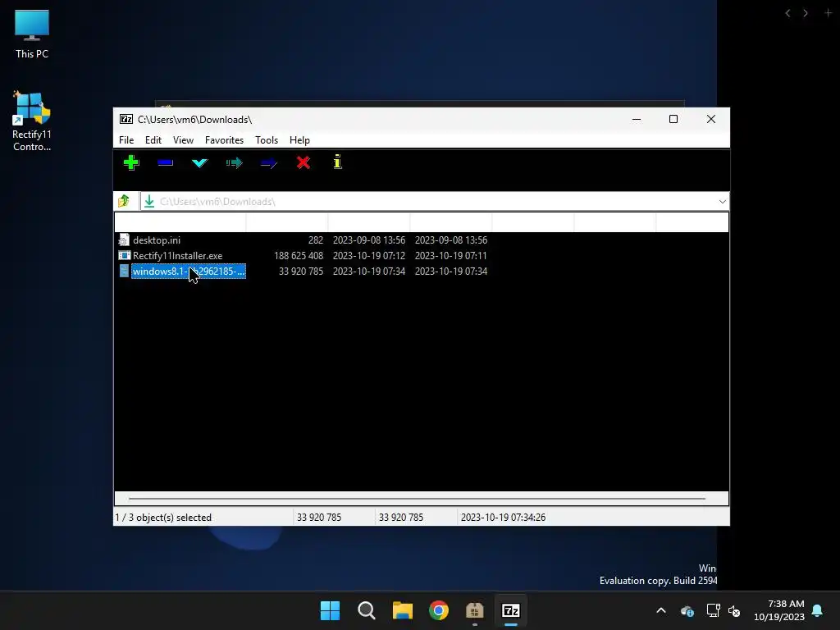The image size is (840, 630).
Task: Launch Google Chrome from the taskbar
Action: 439,610
